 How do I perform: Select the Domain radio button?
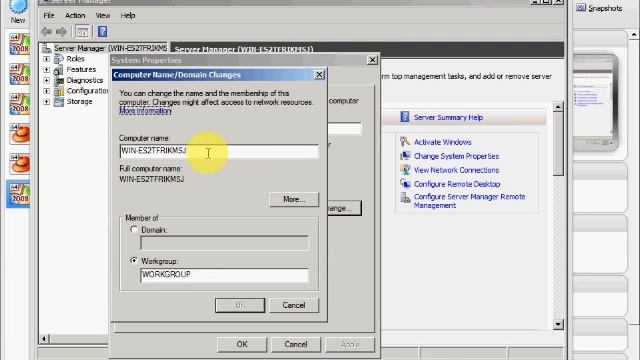point(134,229)
